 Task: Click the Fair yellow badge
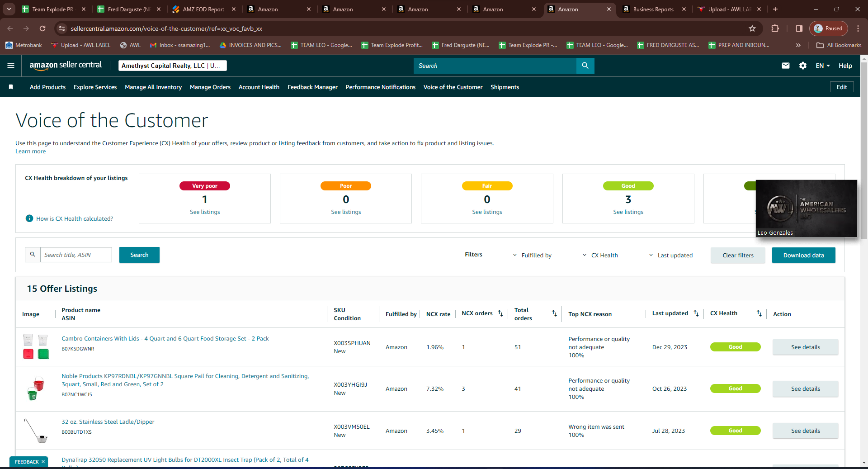(487, 186)
